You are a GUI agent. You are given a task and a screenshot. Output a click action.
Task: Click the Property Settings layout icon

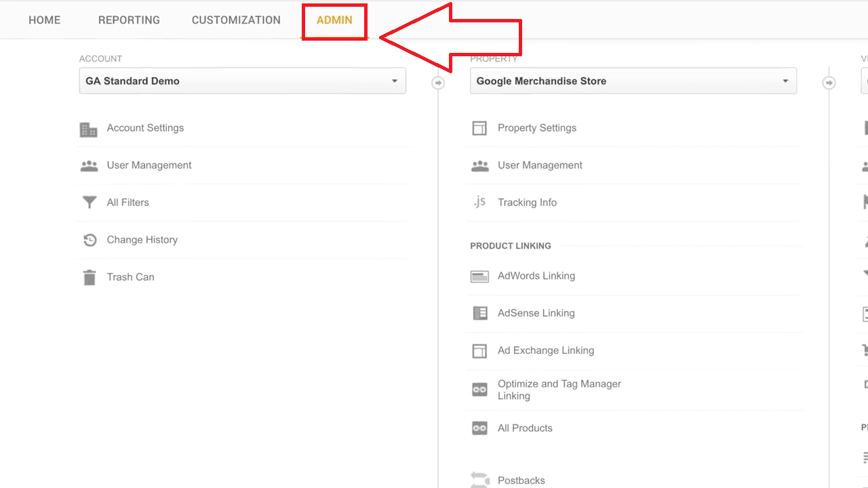coord(479,128)
